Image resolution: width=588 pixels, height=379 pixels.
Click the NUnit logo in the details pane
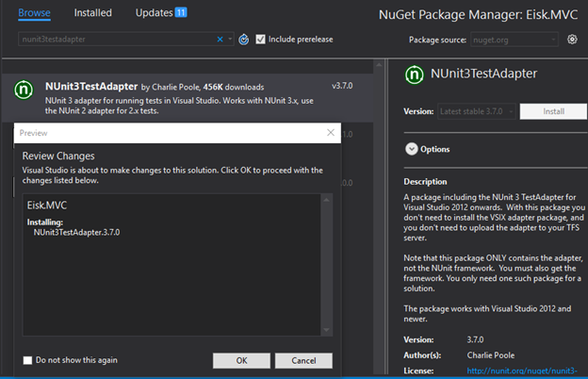tap(415, 74)
